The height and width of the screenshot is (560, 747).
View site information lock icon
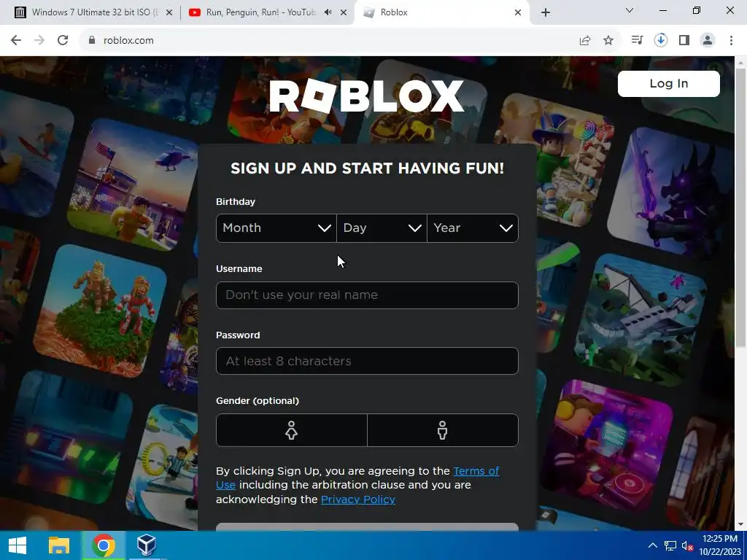point(92,41)
